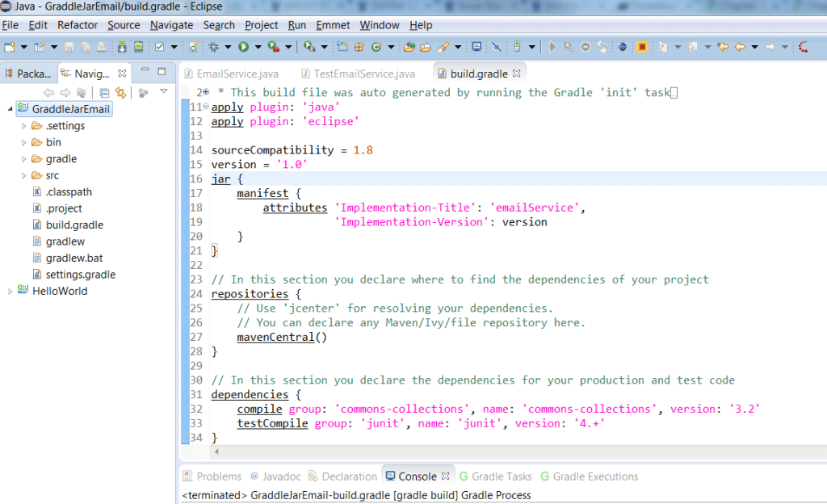This screenshot has height=504, width=827.
Task: Click the editor horizontal scrollbar left arrow
Action: pyautogui.click(x=216, y=451)
